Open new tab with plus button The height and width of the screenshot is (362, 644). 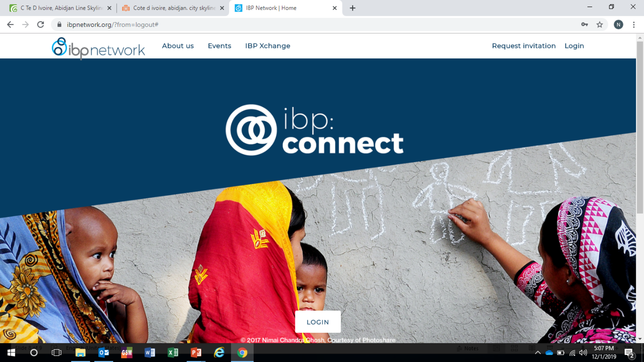352,8
